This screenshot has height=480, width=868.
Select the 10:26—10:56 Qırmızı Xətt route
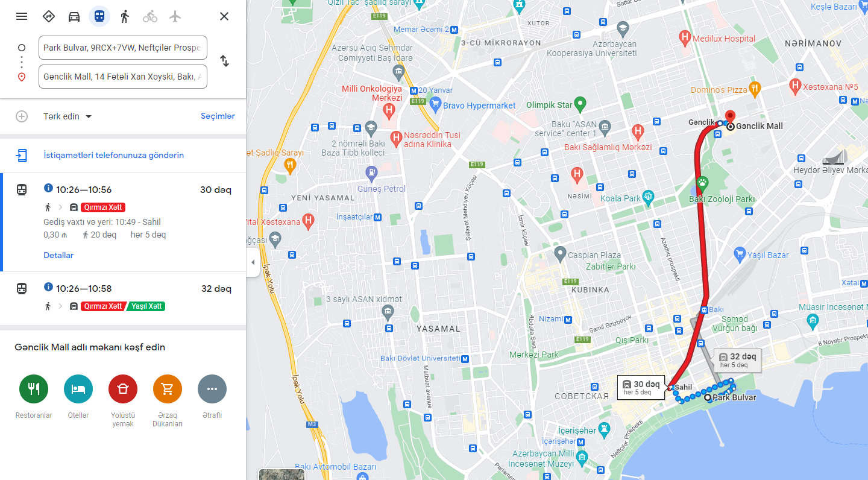[123, 222]
